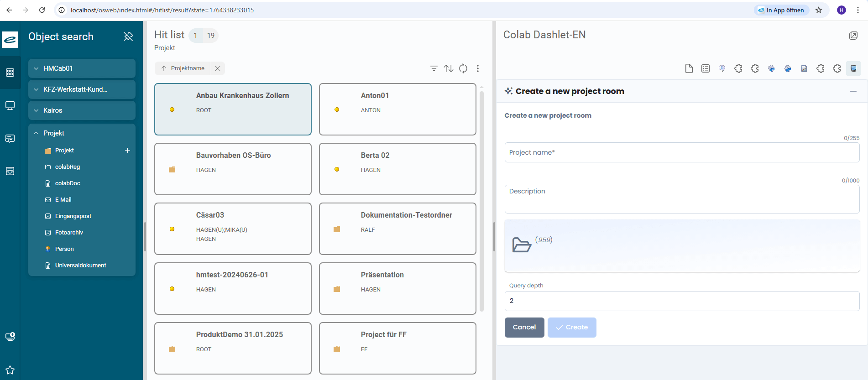Select colabReg in the object tree
868x380 pixels.
68,167
